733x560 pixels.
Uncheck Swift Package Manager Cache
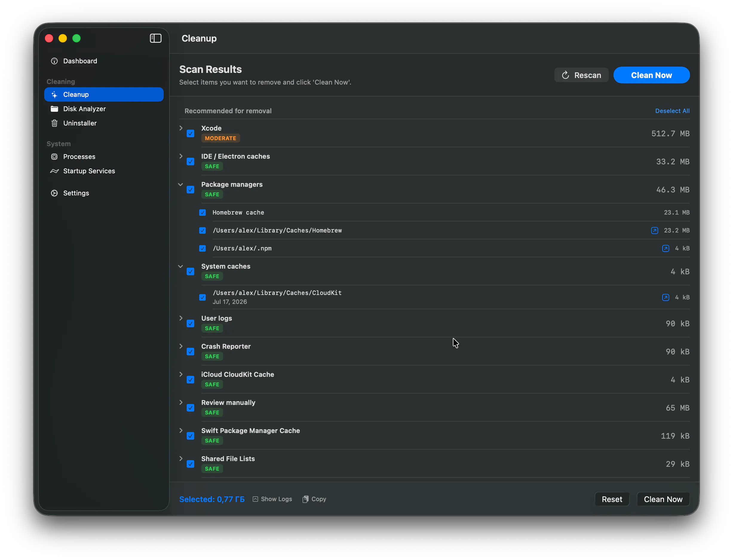tap(190, 436)
